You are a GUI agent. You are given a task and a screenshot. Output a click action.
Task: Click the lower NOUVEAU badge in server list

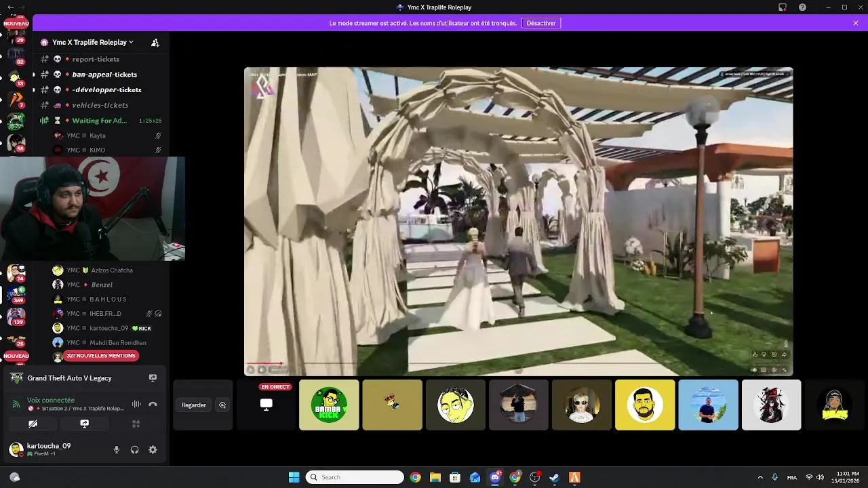[16, 356]
